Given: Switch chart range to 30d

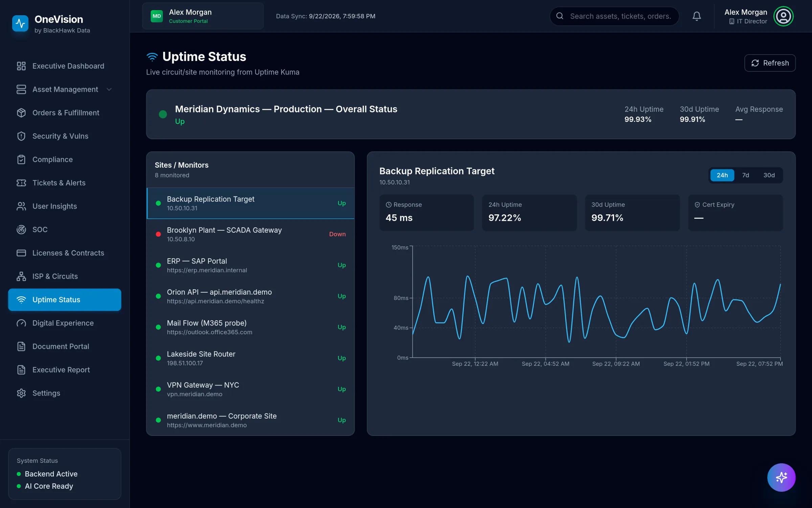Looking at the screenshot, I should click(769, 175).
